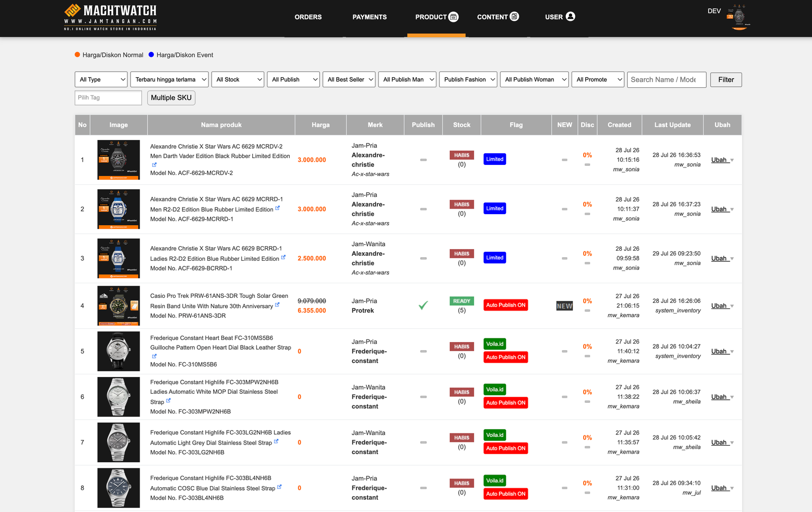Image resolution: width=812 pixels, height=512 pixels.
Task: Click the Limited flag on ACF-6629-MCRDV-2 row
Action: tap(495, 159)
